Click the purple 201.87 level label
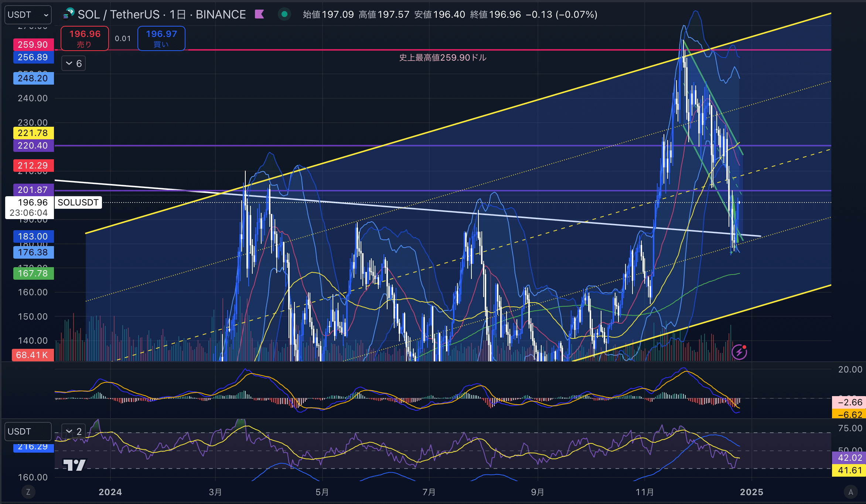The height and width of the screenshot is (504, 866). 33,190
